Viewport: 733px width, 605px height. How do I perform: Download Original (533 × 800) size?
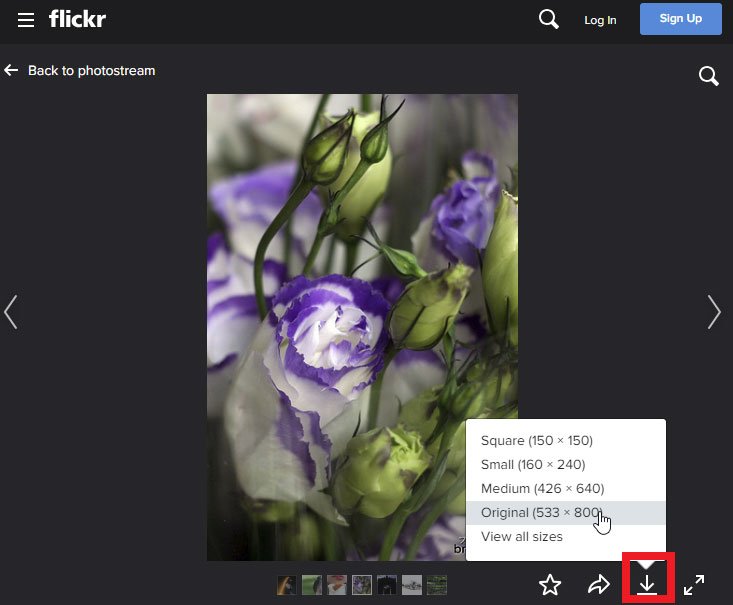click(541, 513)
